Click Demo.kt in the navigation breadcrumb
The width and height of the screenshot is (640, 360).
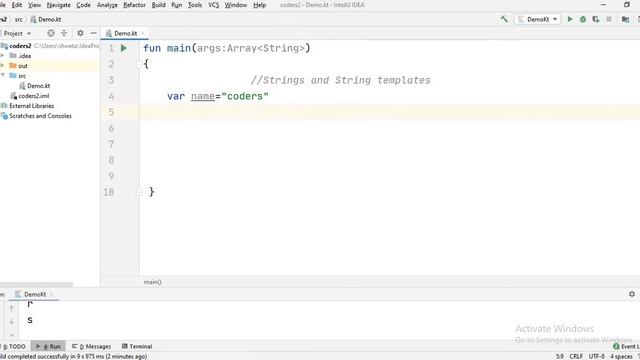pos(46,19)
